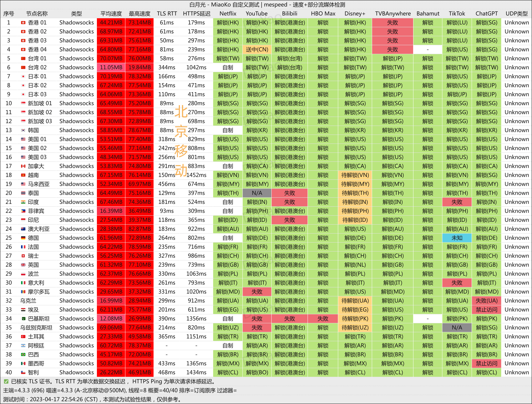
Task: Click the HTTPS延迟 column header
Action: pyautogui.click(x=197, y=13)
